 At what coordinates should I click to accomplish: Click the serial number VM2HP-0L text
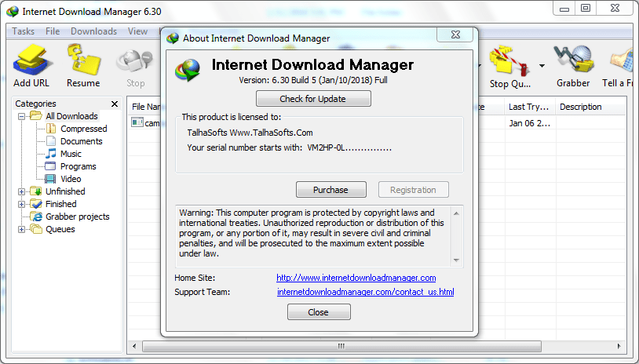pos(349,147)
